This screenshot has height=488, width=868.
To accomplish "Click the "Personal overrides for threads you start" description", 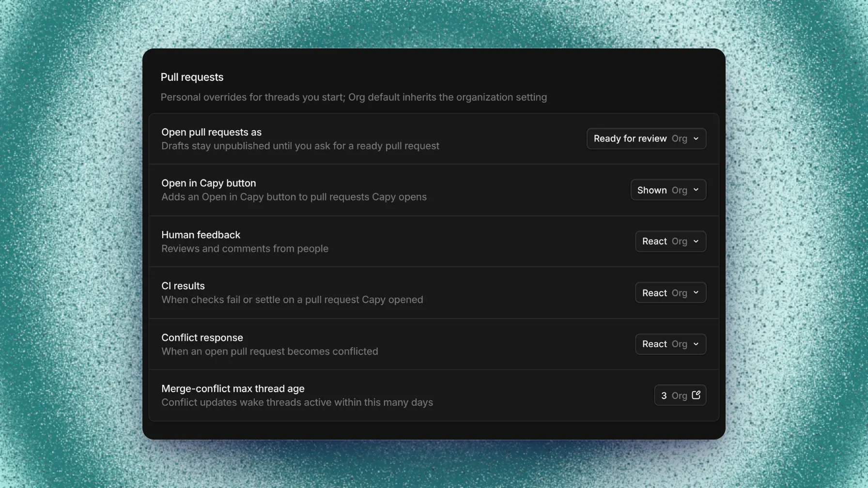I will click(x=354, y=97).
